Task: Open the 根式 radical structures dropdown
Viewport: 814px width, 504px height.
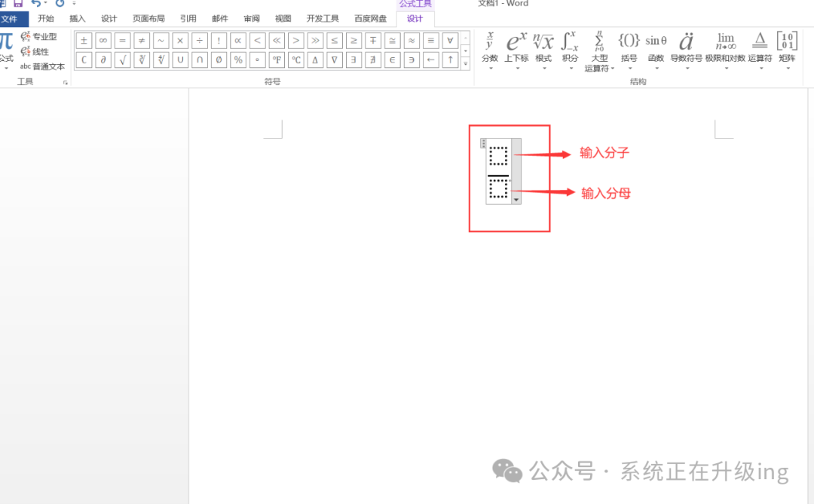Action: 543,50
